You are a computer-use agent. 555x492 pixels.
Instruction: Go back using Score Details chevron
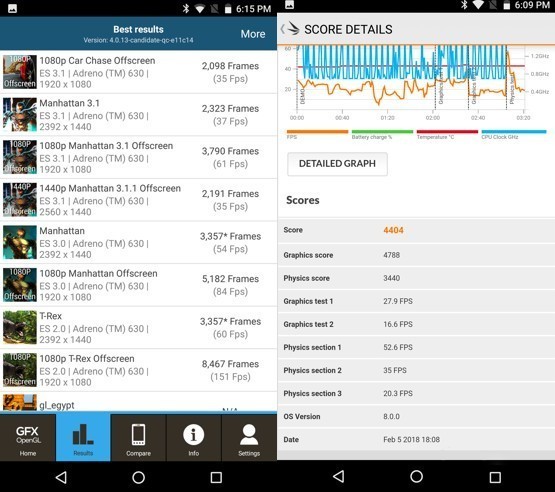pyautogui.click(x=283, y=29)
